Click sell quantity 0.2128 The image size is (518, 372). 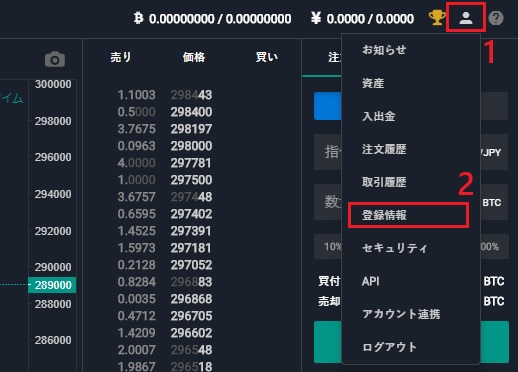(137, 265)
